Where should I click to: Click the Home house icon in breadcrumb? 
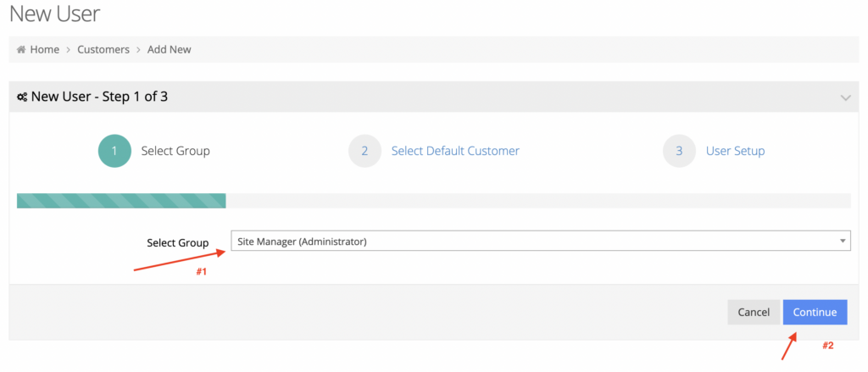click(x=21, y=50)
